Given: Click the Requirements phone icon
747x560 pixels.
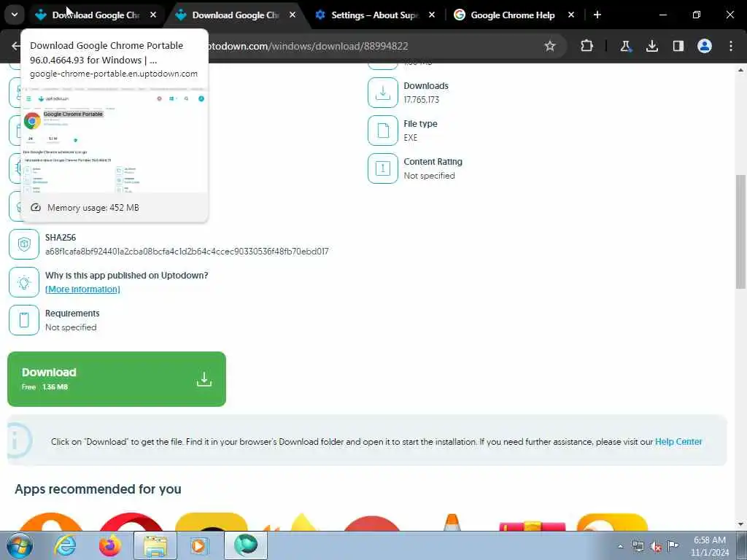Looking at the screenshot, I should pyautogui.click(x=24, y=320).
